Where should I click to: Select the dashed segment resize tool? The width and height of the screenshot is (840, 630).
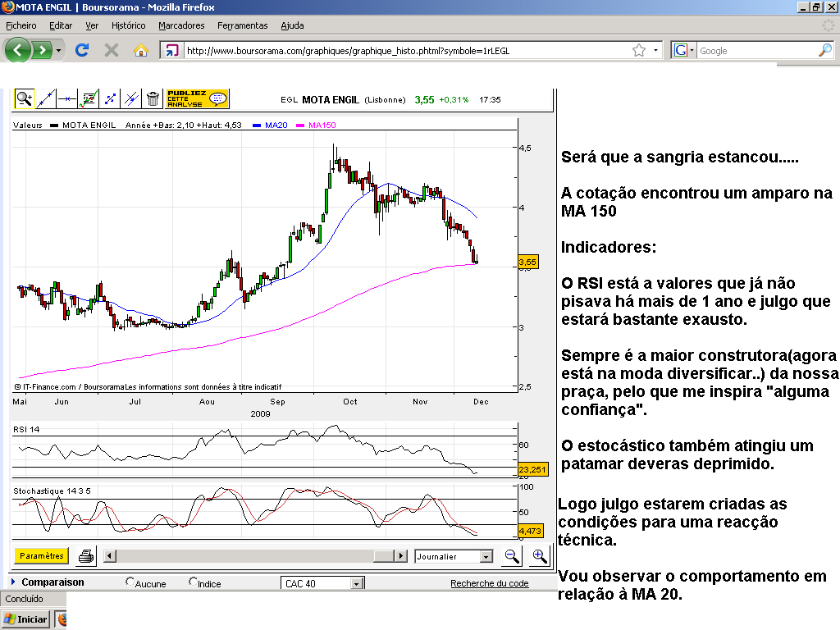coord(110,98)
